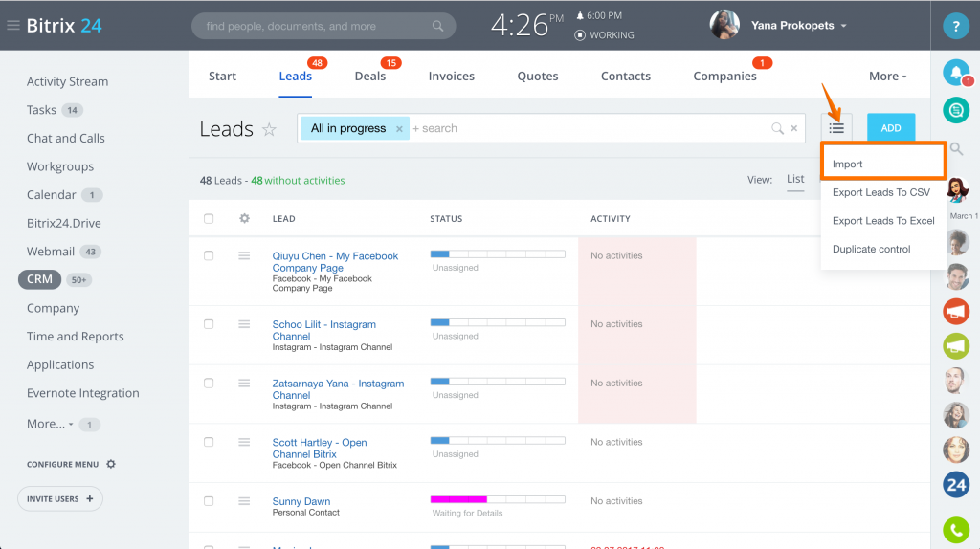This screenshot has width=980, height=549.
Task: Set status bar stage for Scott Hartley
Action: click(498, 440)
